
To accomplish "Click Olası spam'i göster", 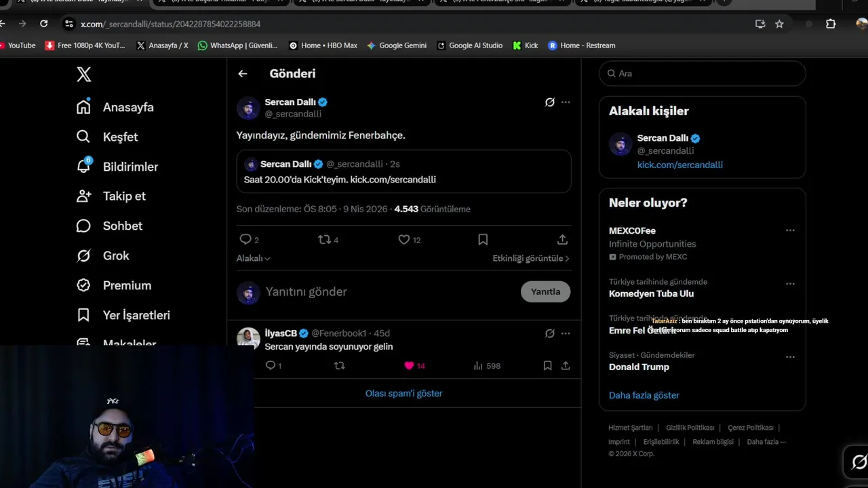I will coord(403,393).
